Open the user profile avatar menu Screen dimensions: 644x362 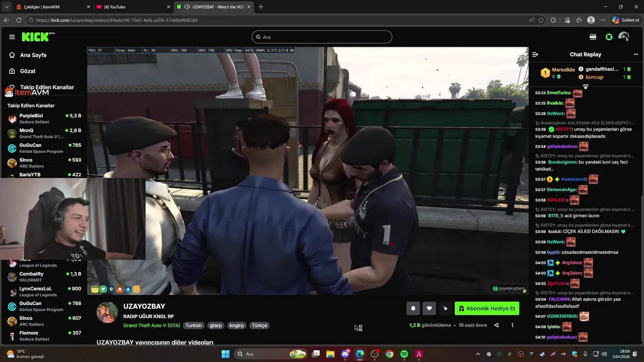[624, 37]
